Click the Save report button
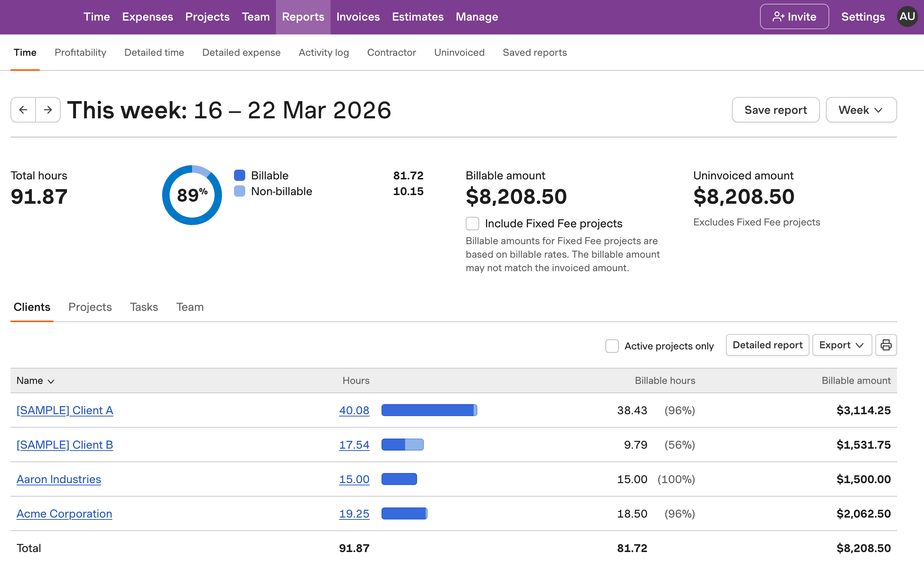The height and width of the screenshot is (582, 924). click(775, 110)
